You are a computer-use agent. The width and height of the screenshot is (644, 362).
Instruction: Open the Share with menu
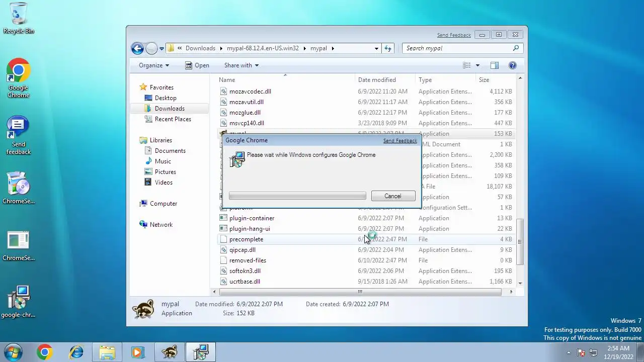241,65
